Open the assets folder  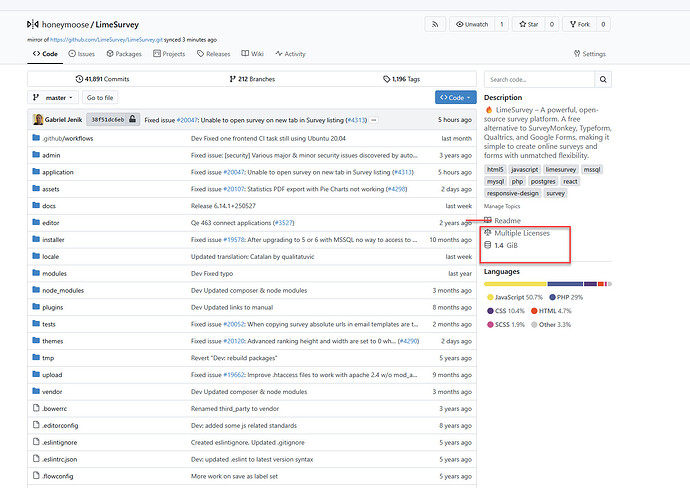coord(51,189)
